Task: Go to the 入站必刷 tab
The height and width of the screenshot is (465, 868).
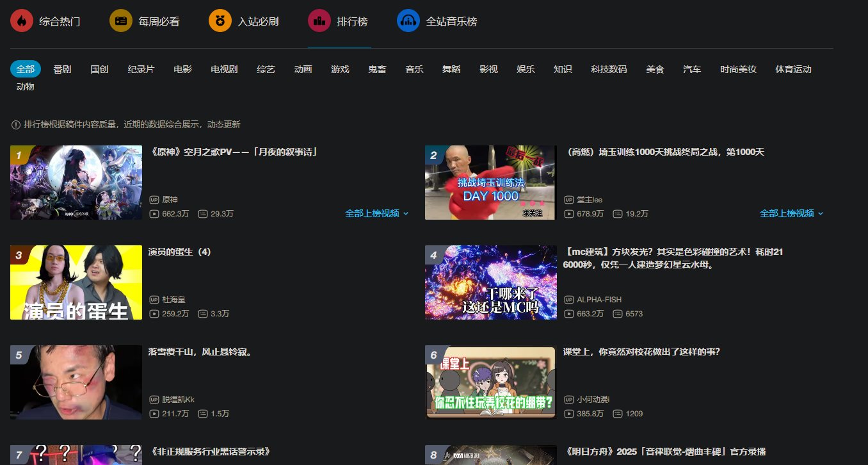Action: [244, 21]
